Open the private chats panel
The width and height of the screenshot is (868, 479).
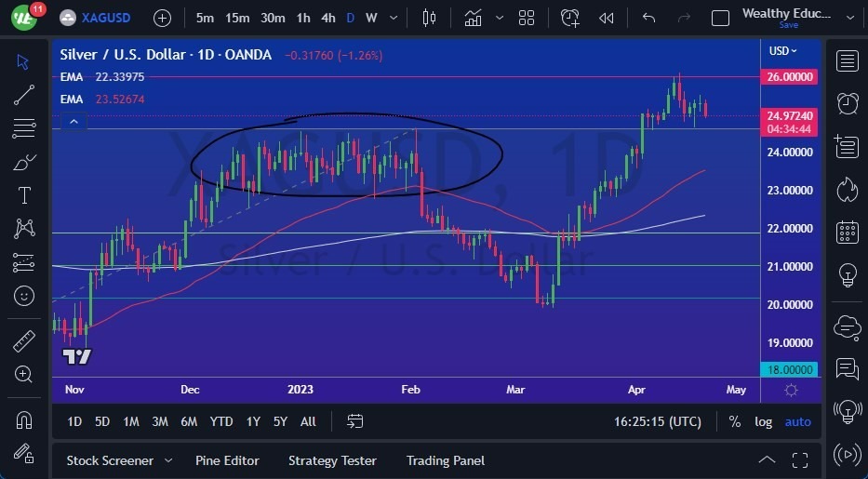pos(847,368)
